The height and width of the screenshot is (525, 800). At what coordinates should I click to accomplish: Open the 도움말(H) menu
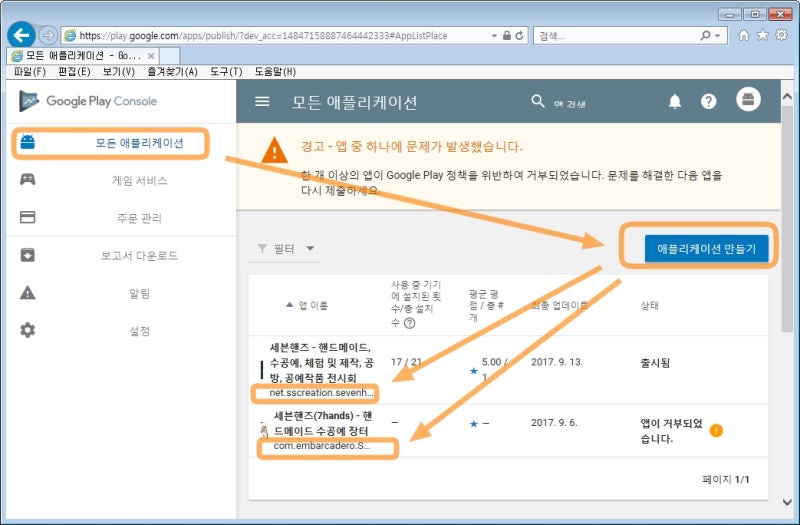(275, 71)
